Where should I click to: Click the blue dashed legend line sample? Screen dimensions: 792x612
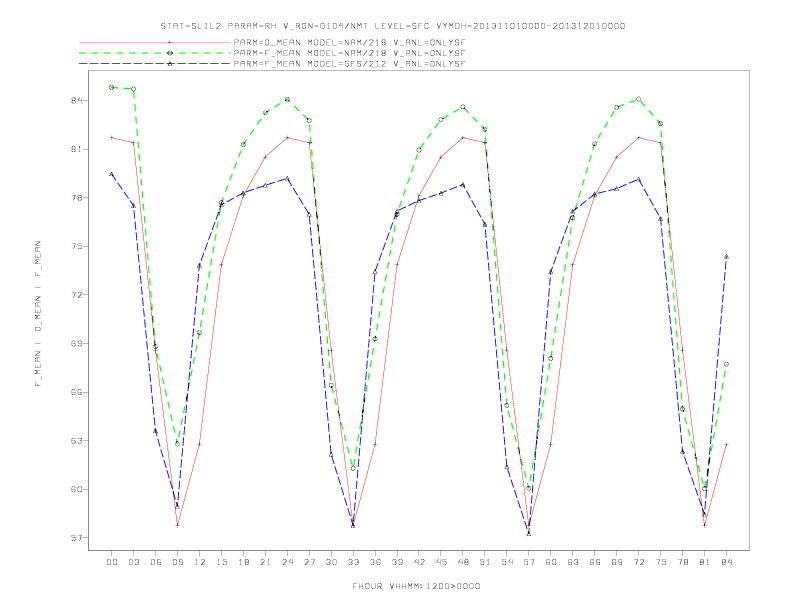coord(155,64)
